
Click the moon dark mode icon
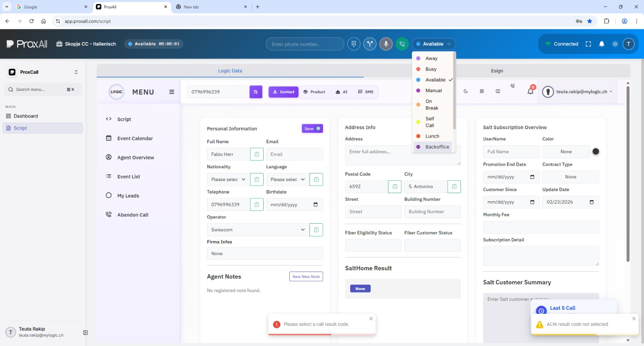[x=466, y=91]
